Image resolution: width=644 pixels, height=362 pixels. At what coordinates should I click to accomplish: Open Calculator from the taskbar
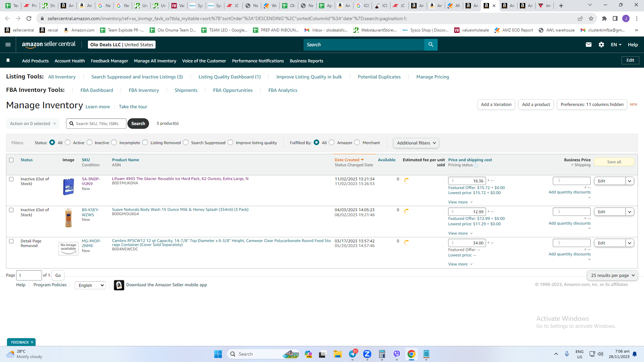coord(382,354)
